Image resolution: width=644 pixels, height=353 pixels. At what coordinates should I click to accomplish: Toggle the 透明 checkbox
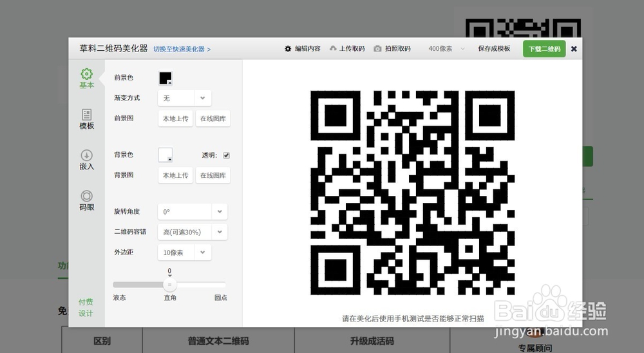(x=226, y=155)
